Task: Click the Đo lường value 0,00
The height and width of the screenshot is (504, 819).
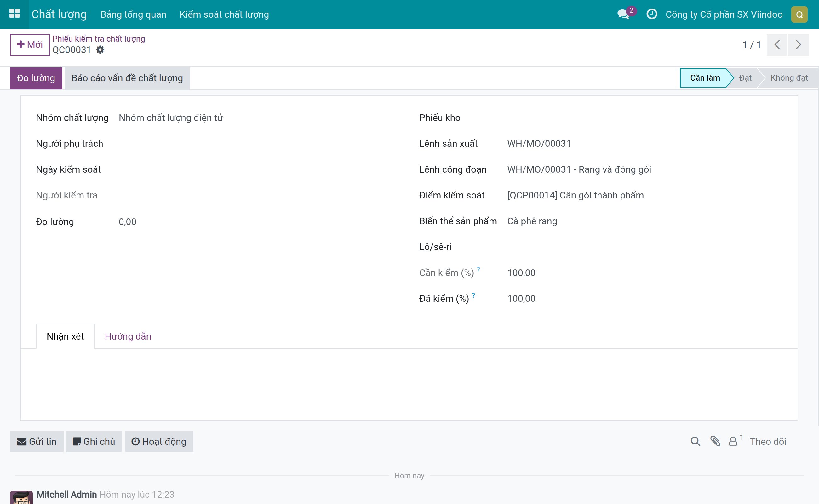Action: [127, 222]
